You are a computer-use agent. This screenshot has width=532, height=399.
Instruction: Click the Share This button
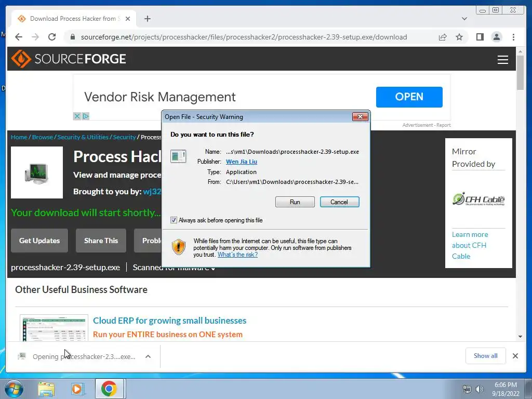(101, 241)
